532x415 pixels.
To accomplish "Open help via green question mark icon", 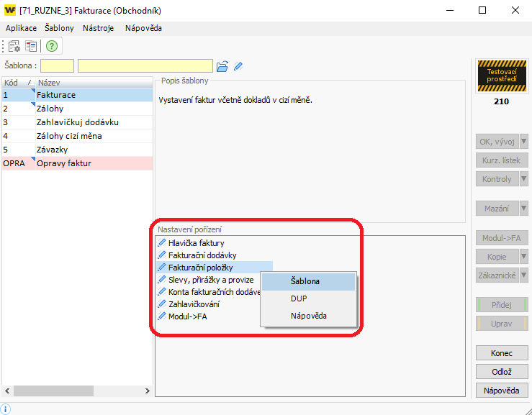I will (x=52, y=46).
